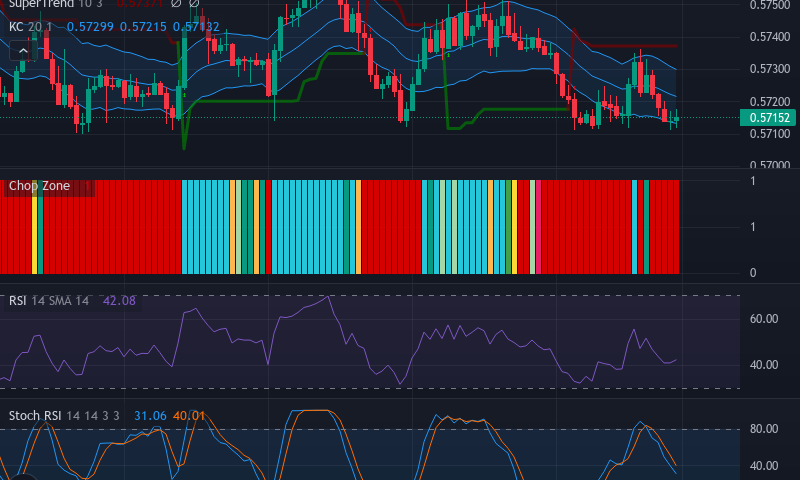This screenshot has height=480, width=800.
Task: Select the green SuperTrend support line
Action: click(x=245, y=101)
